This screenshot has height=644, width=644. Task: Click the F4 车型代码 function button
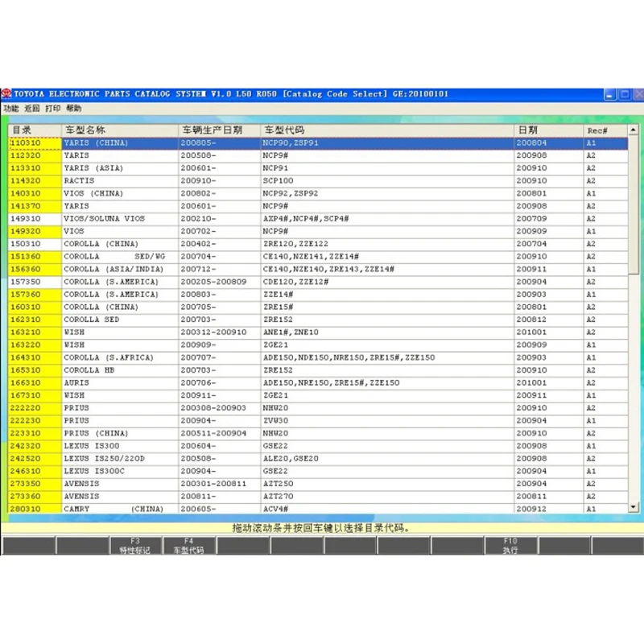pos(188,546)
